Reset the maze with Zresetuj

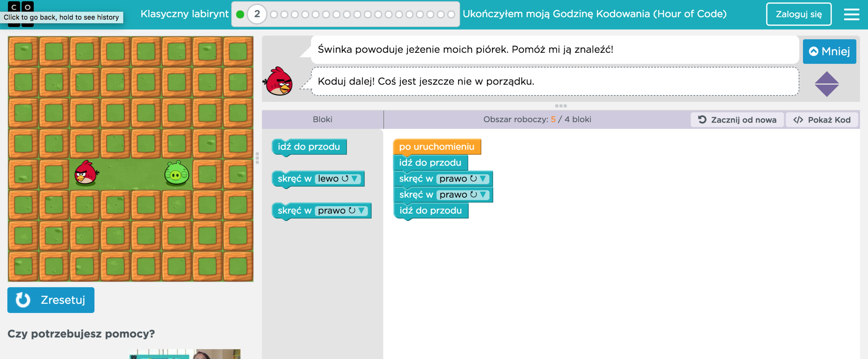coord(51,300)
